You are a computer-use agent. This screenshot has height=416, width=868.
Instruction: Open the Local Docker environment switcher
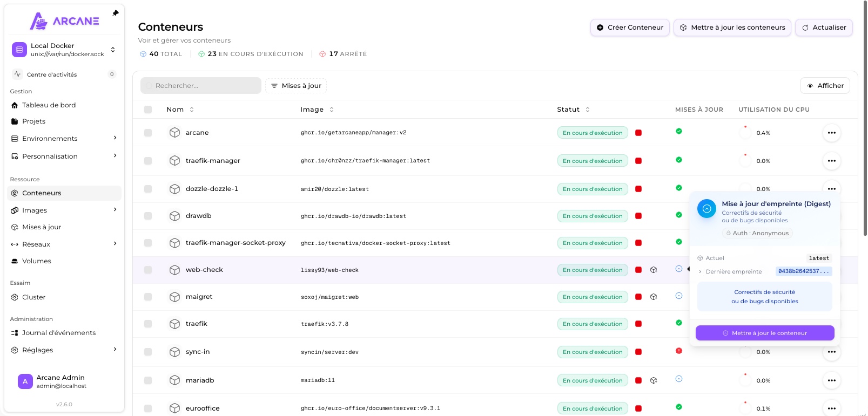[x=64, y=50]
